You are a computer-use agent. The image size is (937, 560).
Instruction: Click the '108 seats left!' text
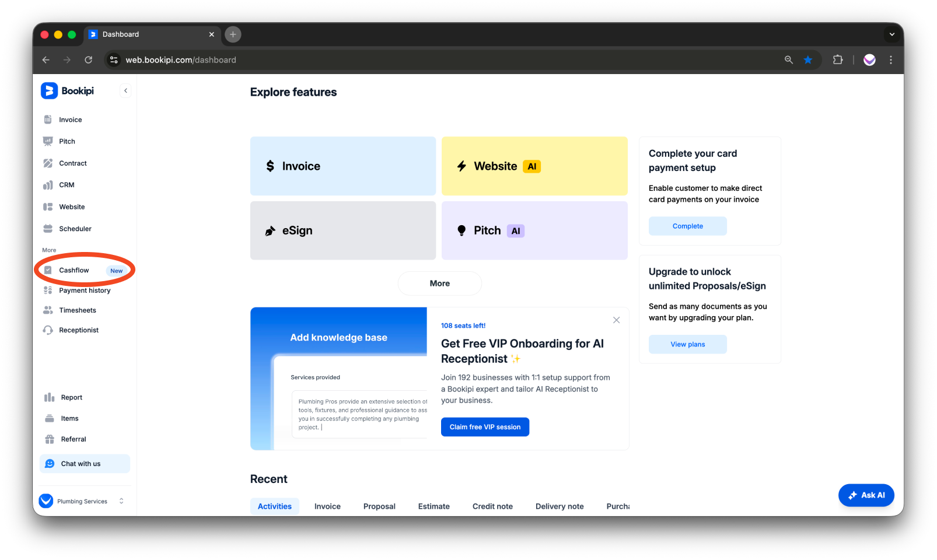click(463, 325)
